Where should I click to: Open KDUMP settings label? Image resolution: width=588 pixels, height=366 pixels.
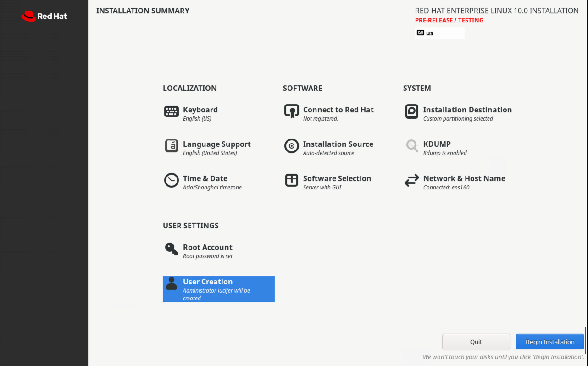(437, 144)
